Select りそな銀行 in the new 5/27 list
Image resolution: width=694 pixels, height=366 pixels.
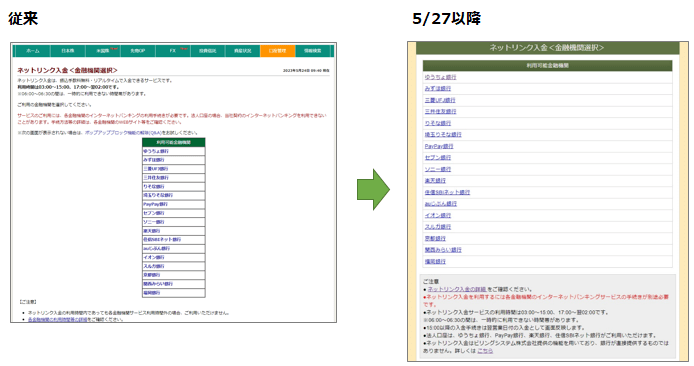(x=438, y=123)
